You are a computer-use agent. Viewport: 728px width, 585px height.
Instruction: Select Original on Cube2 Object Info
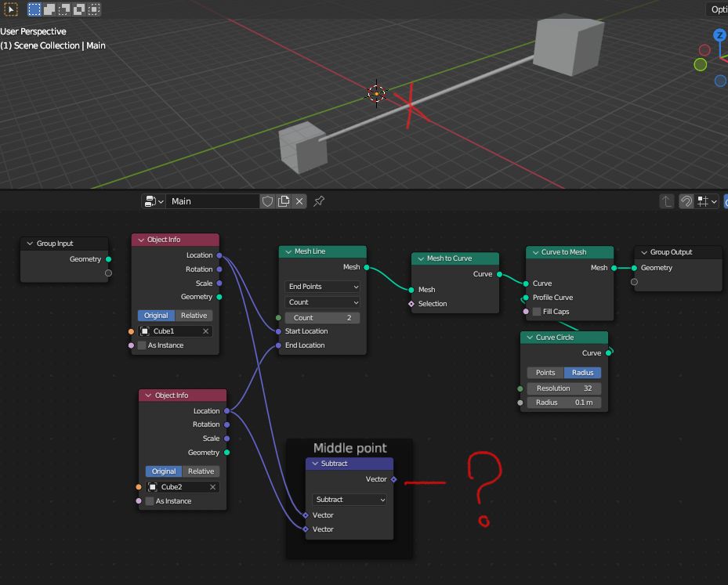[x=164, y=471]
